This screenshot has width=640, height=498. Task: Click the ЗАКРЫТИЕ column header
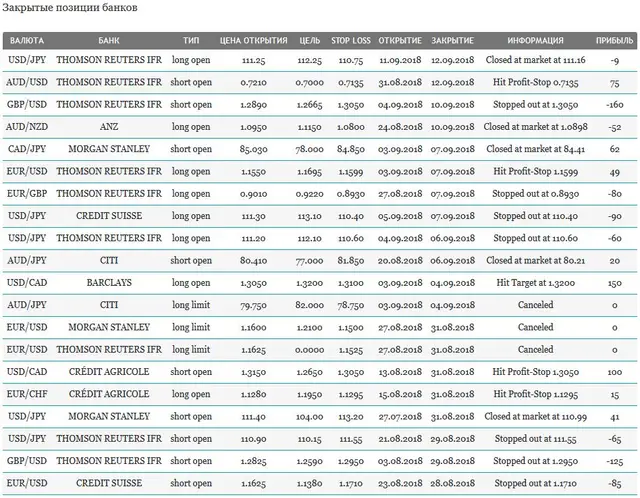point(453,40)
